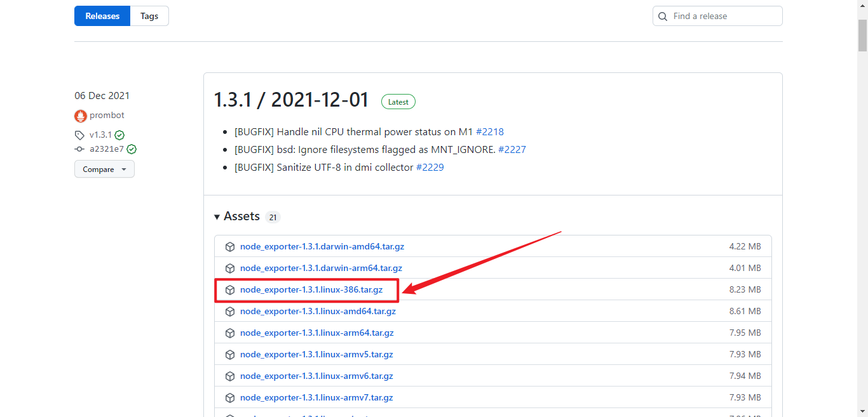
Task: Collapse the Assets section triangle
Action: (218, 216)
